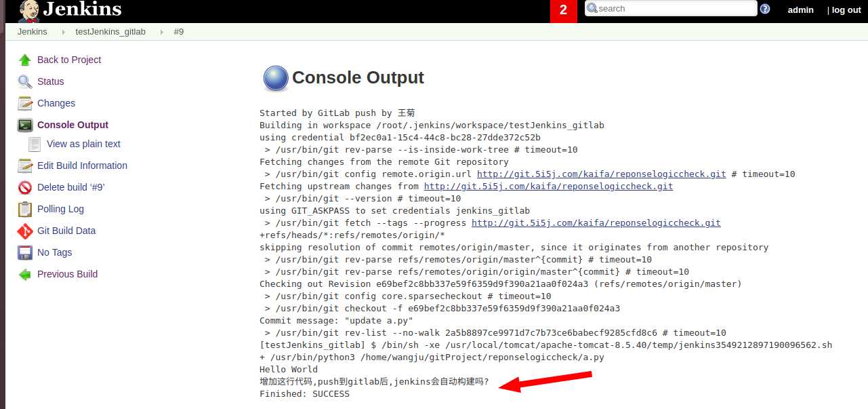Open the No Tags link
Viewport: 868px width, 409px height.
(54, 252)
